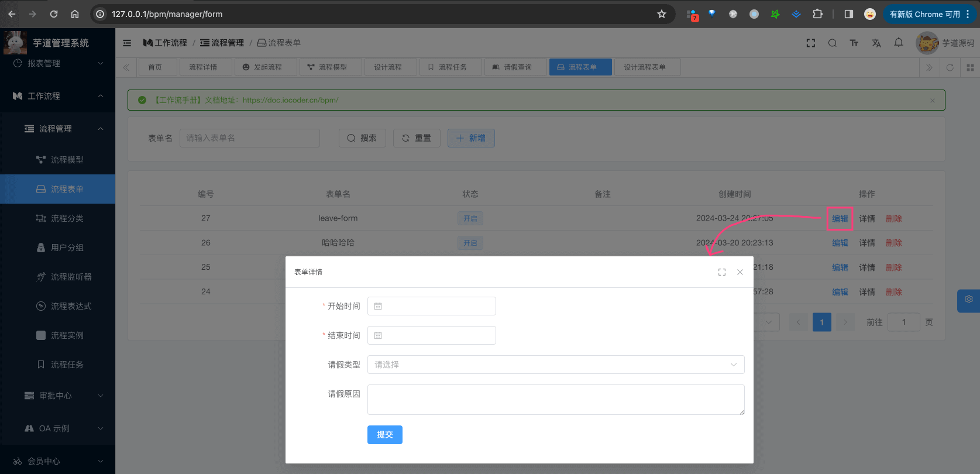
Task: Change font size via Tt icon
Action: click(x=854, y=43)
